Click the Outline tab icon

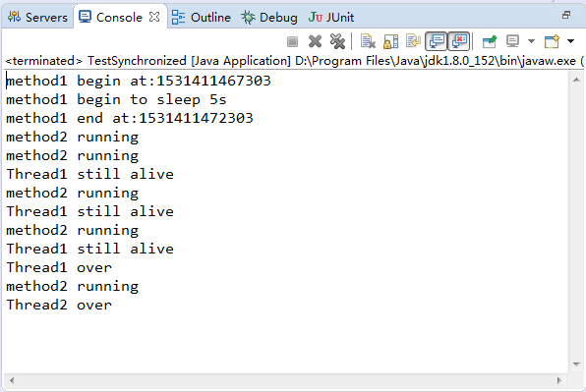tap(178, 17)
